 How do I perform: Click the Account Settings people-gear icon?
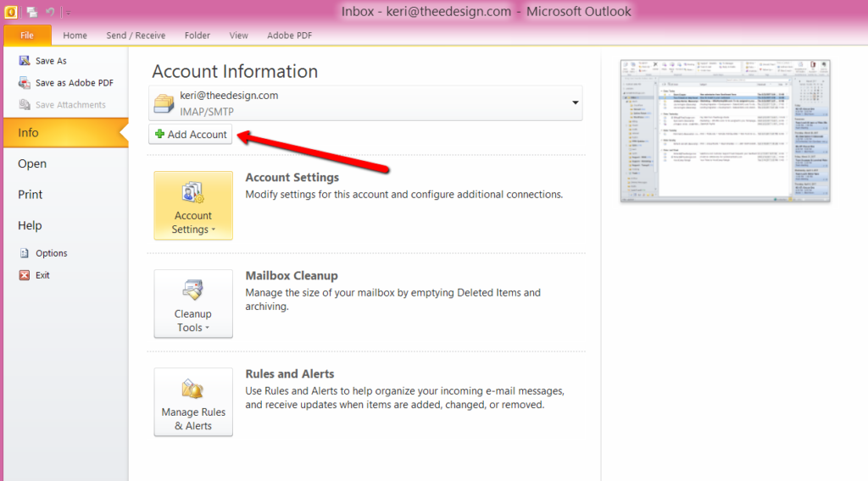click(x=192, y=192)
